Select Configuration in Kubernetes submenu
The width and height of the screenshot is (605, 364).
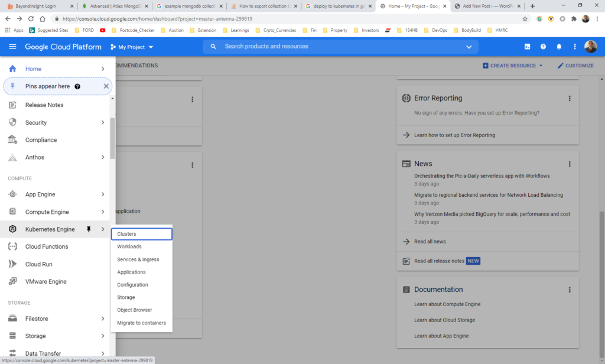click(x=142, y=285)
